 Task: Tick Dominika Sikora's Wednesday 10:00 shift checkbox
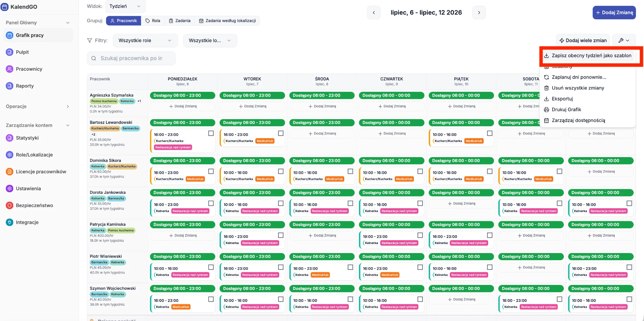[x=350, y=171]
